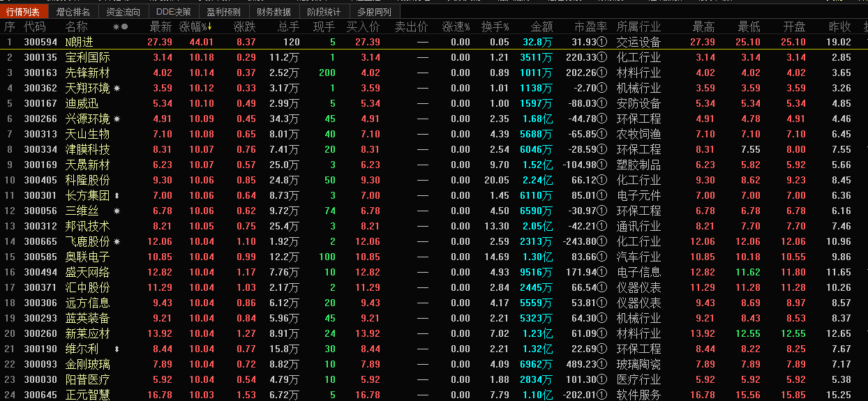This screenshot has width=868, height=401.
Task: Click the up-down arrow marker beside 维尔利
Action: coord(117,349)
